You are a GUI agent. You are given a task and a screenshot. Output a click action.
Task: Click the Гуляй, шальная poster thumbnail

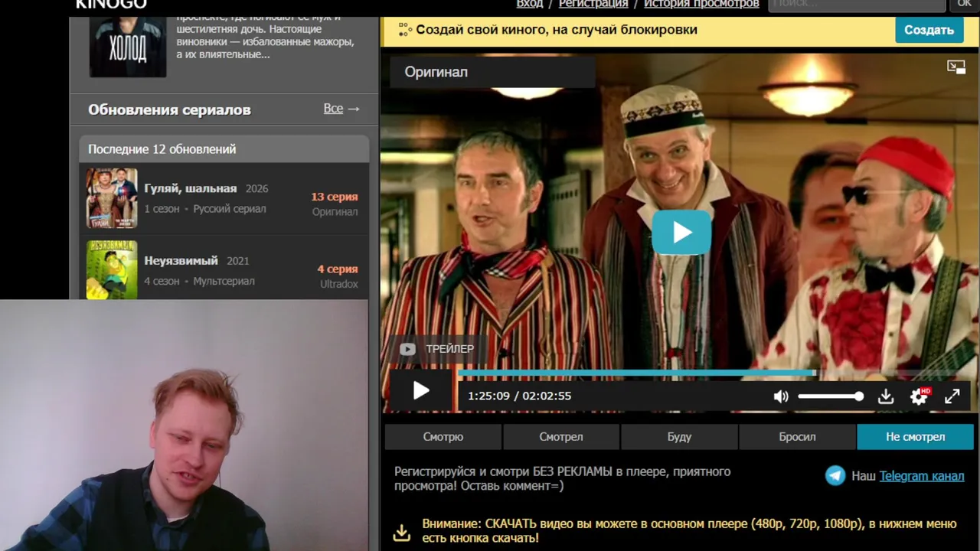[112, 198]
